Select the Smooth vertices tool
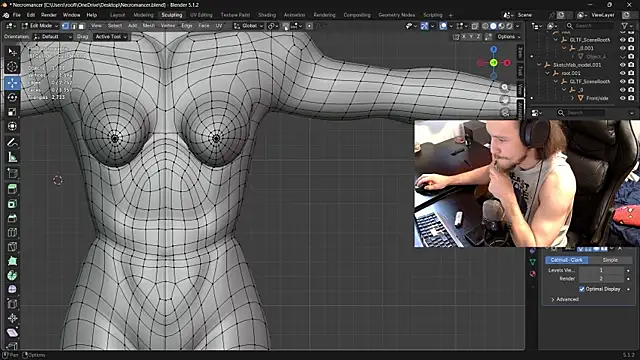The height and width of the screenshot is (360, 640). [x=13, y=289]
